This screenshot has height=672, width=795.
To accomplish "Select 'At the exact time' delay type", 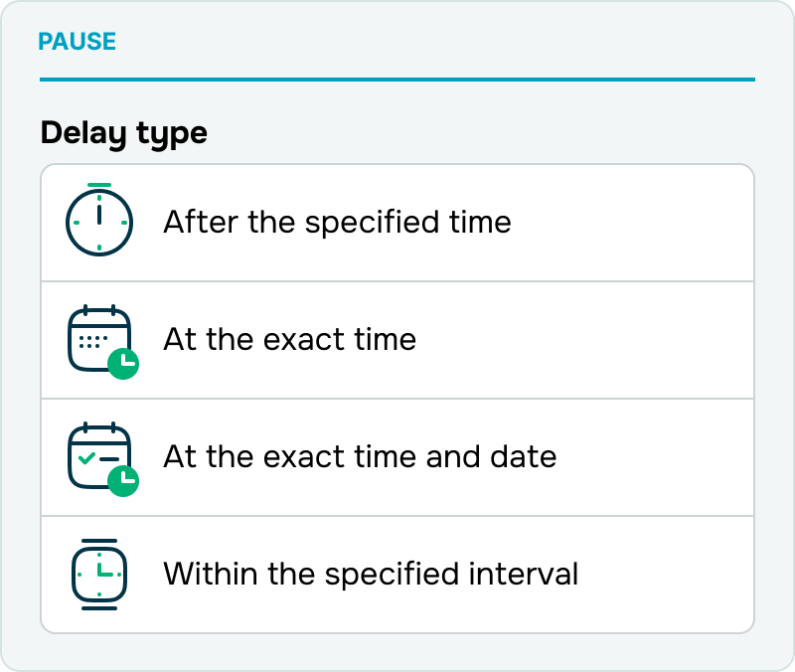I will click(x=397, y=340).
